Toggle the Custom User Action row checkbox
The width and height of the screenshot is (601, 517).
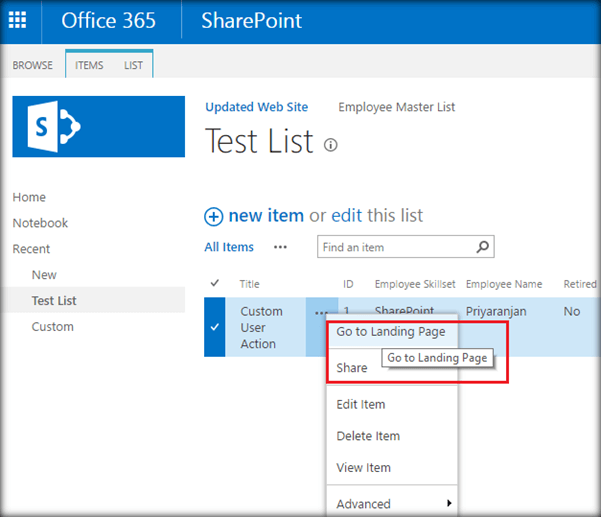tap(215, 327)
